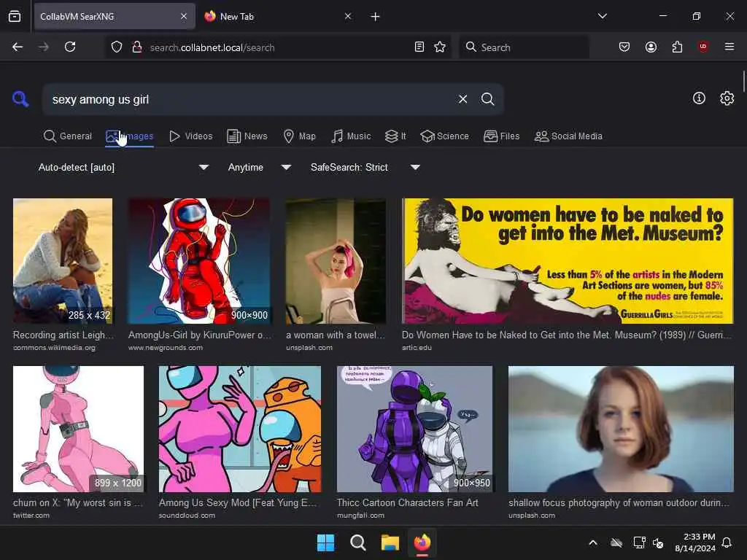
Task: Close the CollabVM SearXNG tab
Action: click(x=184, y=16)
